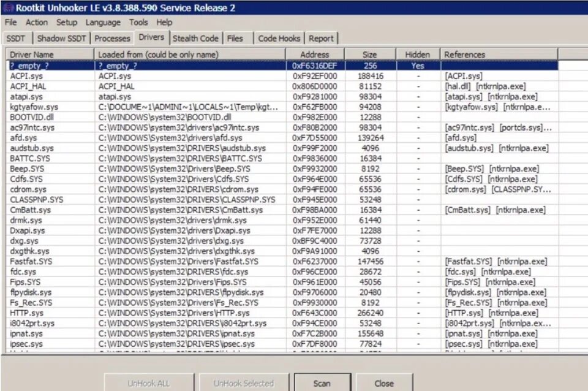Viewport: 588px width, 391px height.
Task: Select the drmk.sys driver row
Action: pos(283,220)
